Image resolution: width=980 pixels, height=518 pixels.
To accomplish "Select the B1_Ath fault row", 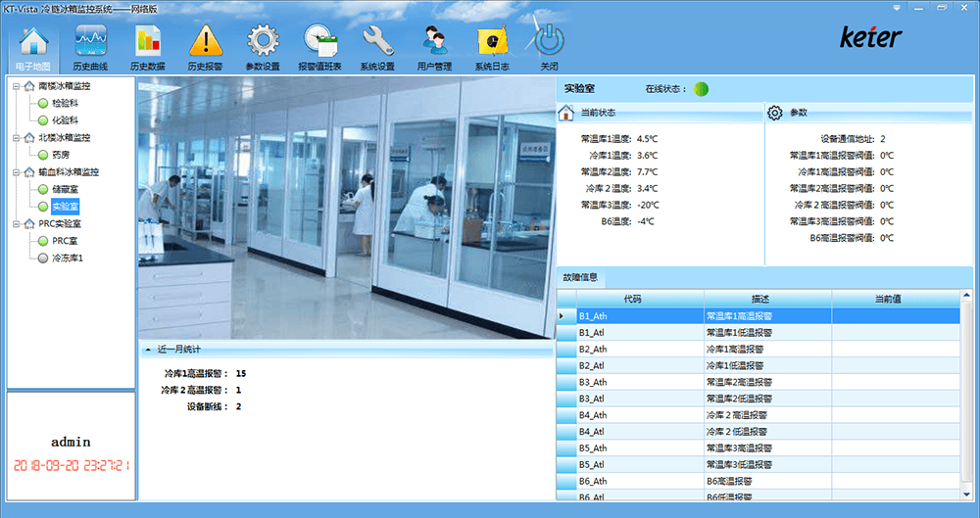I will tap(759, 316).
